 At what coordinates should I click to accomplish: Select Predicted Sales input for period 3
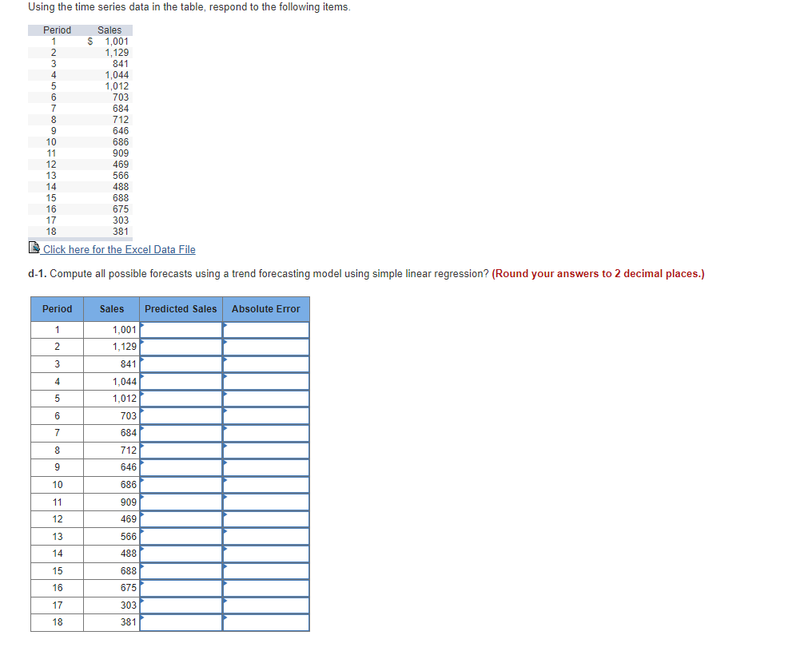click(181, 364)
